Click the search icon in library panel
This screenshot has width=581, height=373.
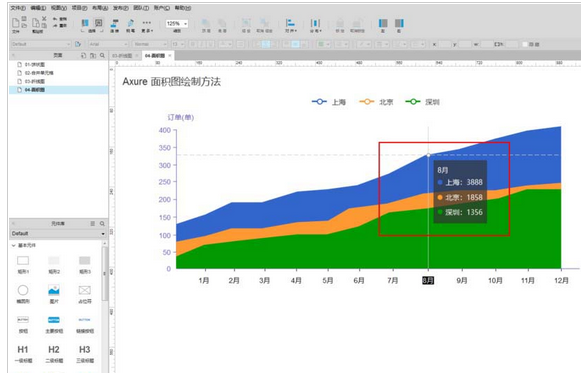pyautogui.click(x=102, y=224)
